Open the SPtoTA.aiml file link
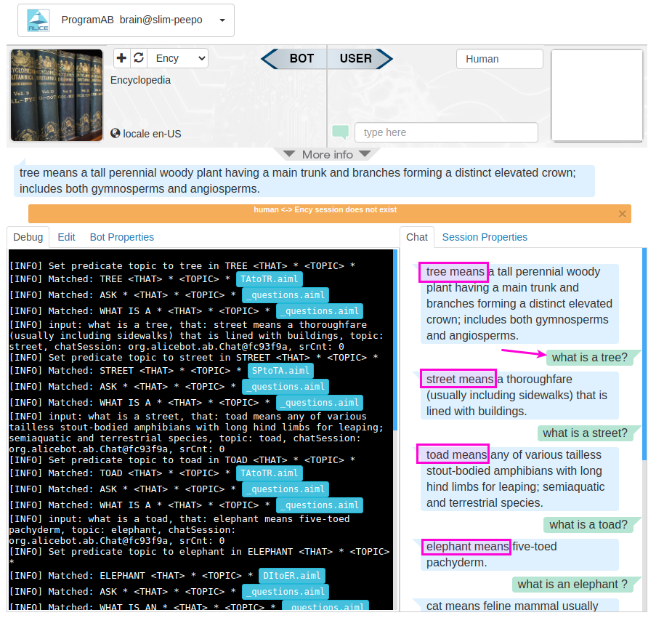 pos(280,371)
